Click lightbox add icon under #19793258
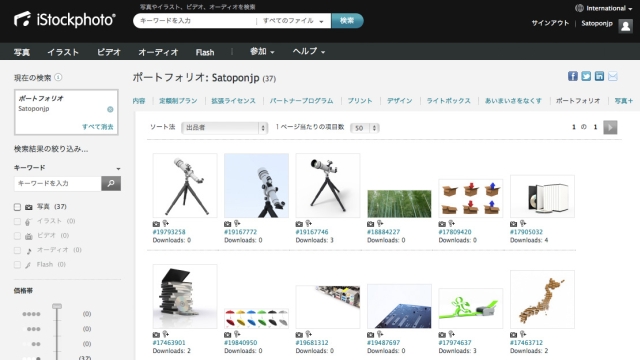 pyautogui.click(x=166, y=223)
